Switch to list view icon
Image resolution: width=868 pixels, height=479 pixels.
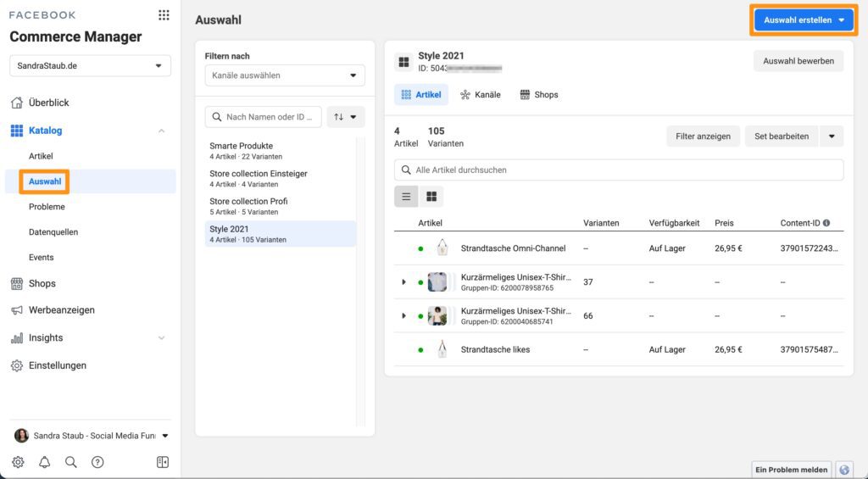[406, 197]
